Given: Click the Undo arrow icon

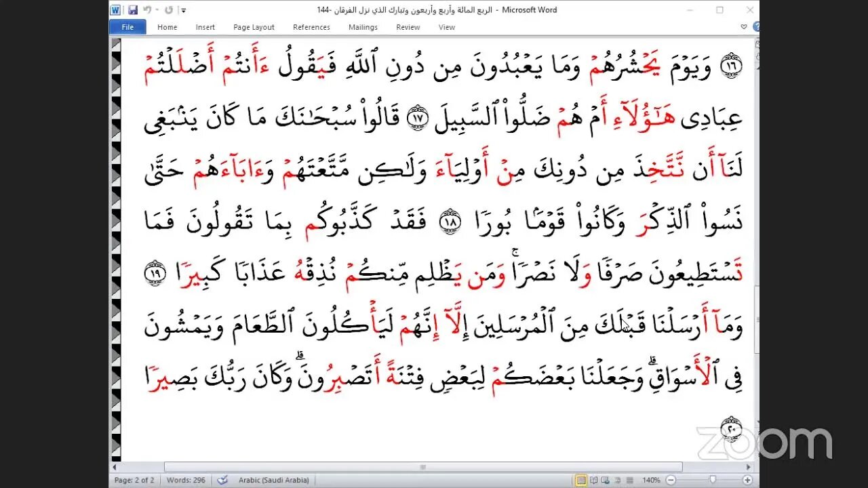Looking at the screenshot, I should pyautogui.click(x=147, y=10).
